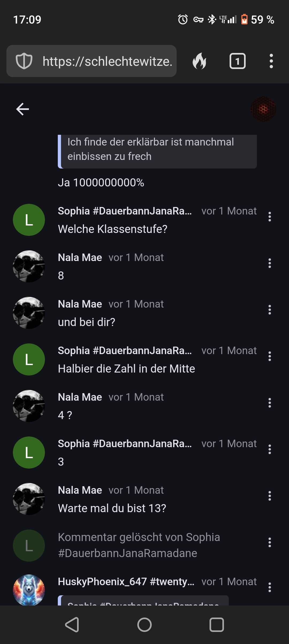Focus the schlechtewitze URL address bar
Screen dimensions: 289x644
107,61
